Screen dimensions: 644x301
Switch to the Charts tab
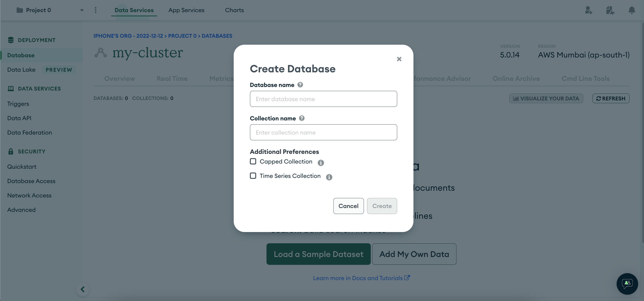(x=234, y=10)
